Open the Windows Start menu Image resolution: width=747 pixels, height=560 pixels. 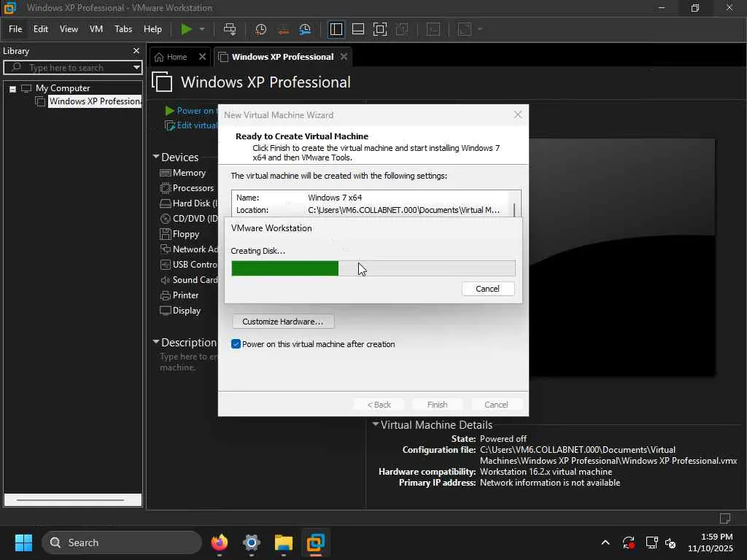pyautogui.click(x=23, y=542)
